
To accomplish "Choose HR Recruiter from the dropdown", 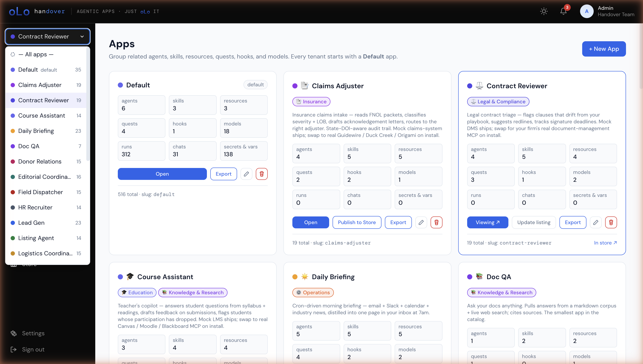I will coord(46,207).
